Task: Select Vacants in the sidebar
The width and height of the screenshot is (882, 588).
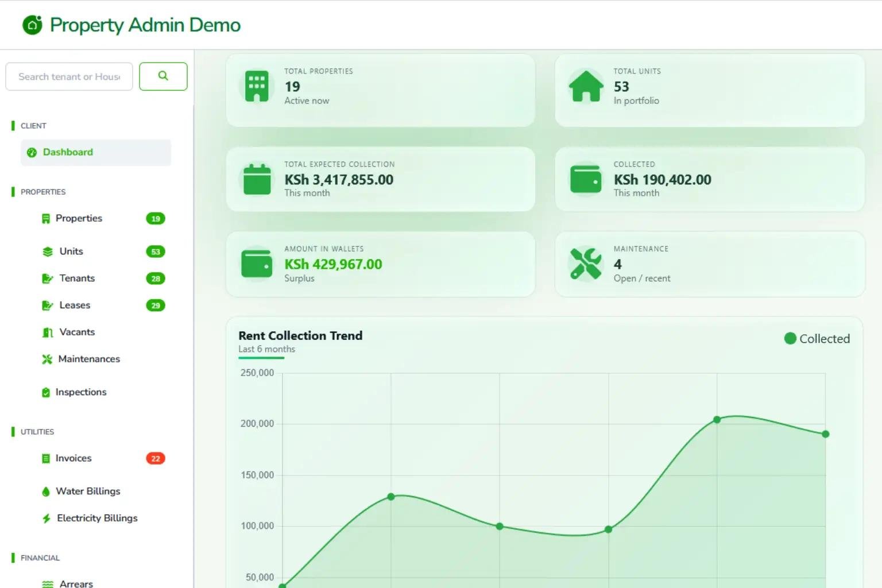Action: coord(77,332)
